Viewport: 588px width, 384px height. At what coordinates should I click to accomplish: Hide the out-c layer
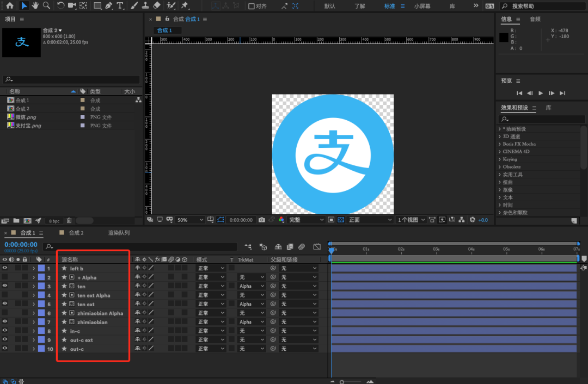click(x=5, y=349)
